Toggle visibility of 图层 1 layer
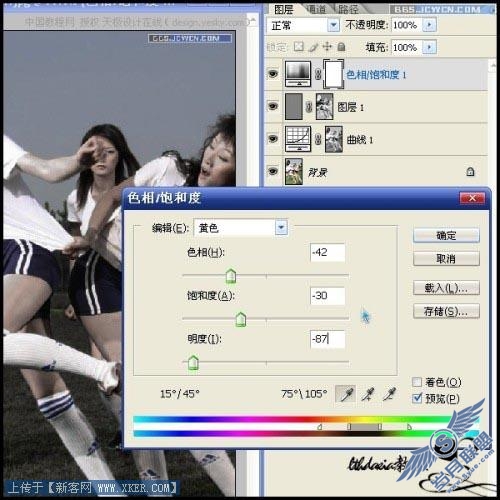This screenshot has width=500, height=500. [273, 106]
